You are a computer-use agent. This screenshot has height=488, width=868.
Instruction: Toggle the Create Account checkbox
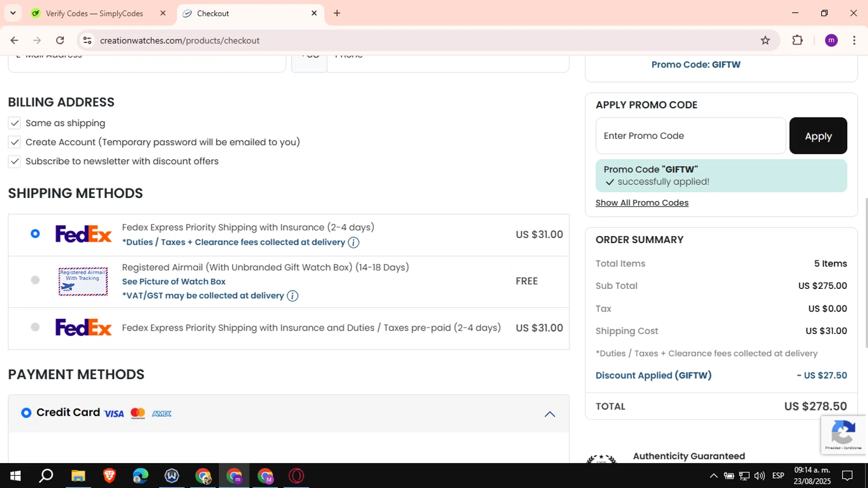point(14,142)
